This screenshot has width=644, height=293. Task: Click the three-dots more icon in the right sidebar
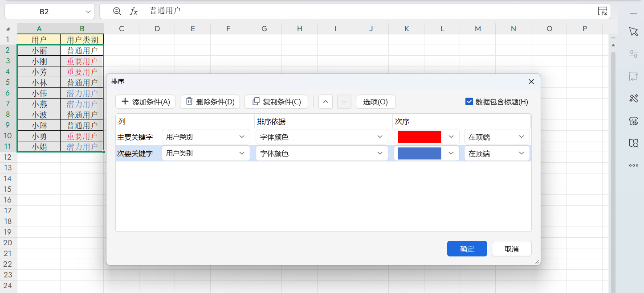(x=633, y=165)
